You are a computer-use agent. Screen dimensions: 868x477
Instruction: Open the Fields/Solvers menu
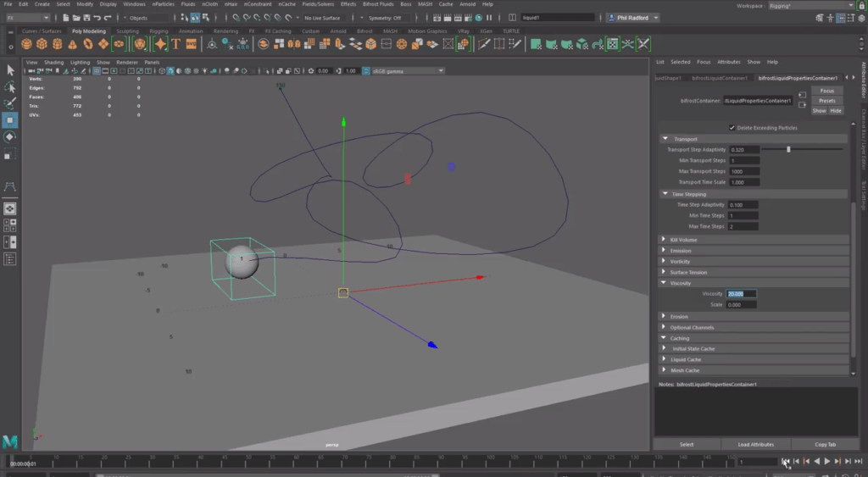coord(318,4)
